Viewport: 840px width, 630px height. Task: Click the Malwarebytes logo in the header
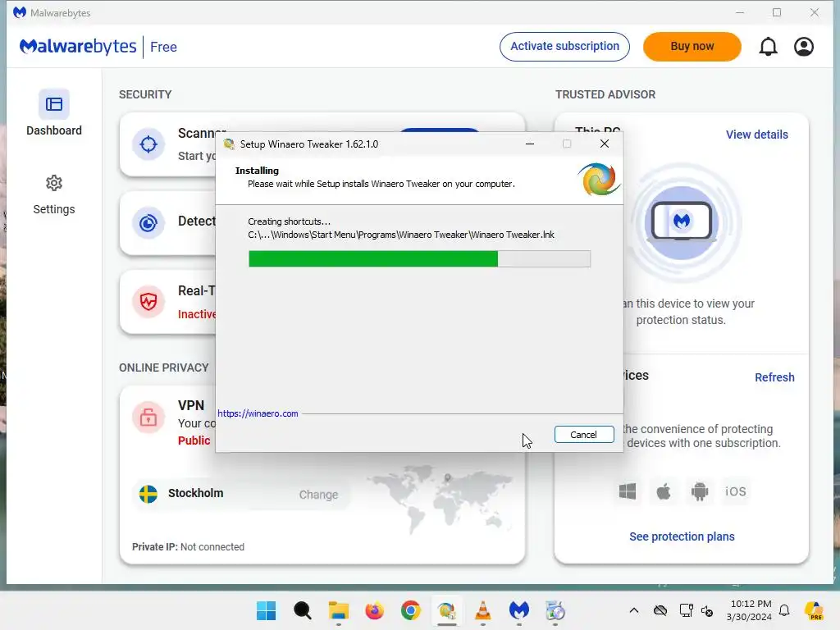[x=78, y=47]
